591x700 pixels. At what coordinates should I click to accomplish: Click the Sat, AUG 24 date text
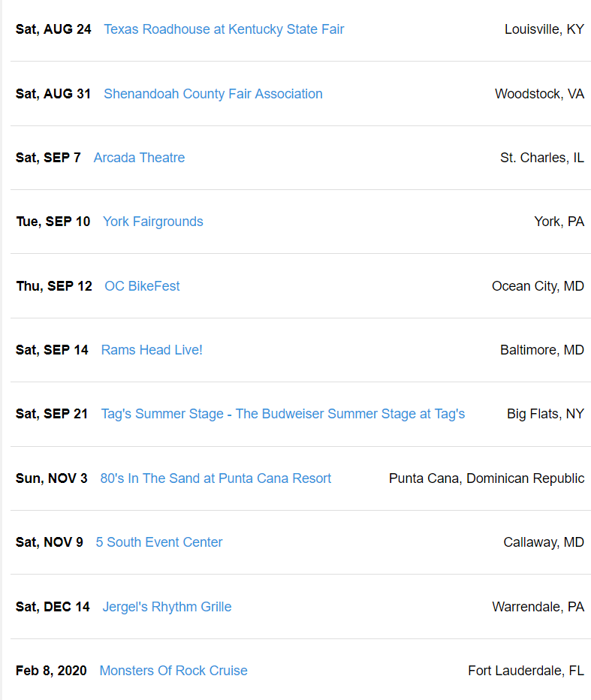pyautogui.click(x=53, y=29)
